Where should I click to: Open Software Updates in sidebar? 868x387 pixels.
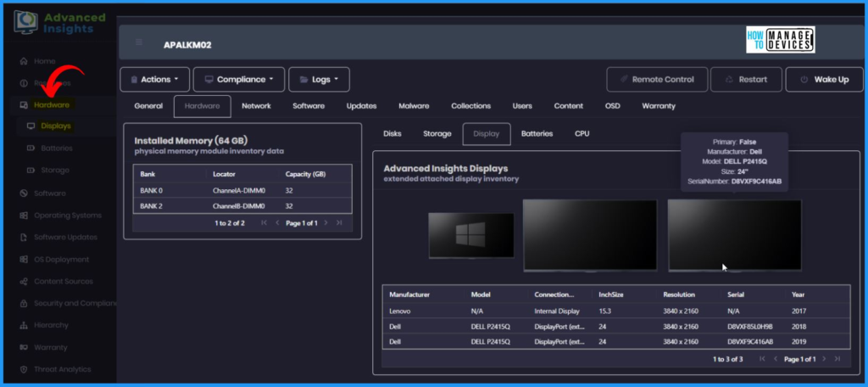pyautogui.click(x=65, y=238)
